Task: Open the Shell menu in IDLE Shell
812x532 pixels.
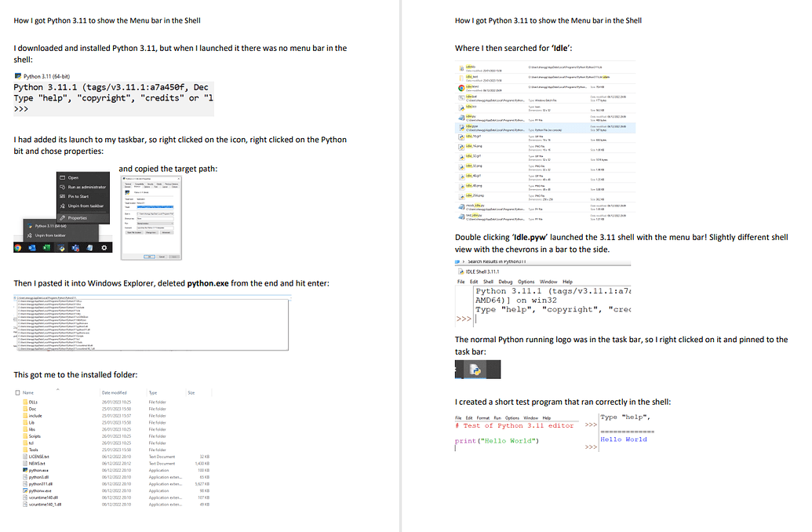Action: click(x=488, y=282)
